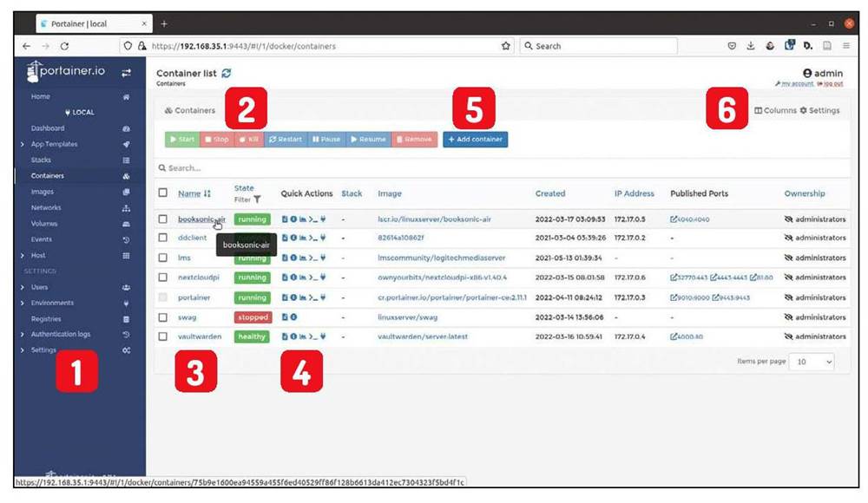Open Dashboard in sidebar
868x503 pixels.
point(48,127)
